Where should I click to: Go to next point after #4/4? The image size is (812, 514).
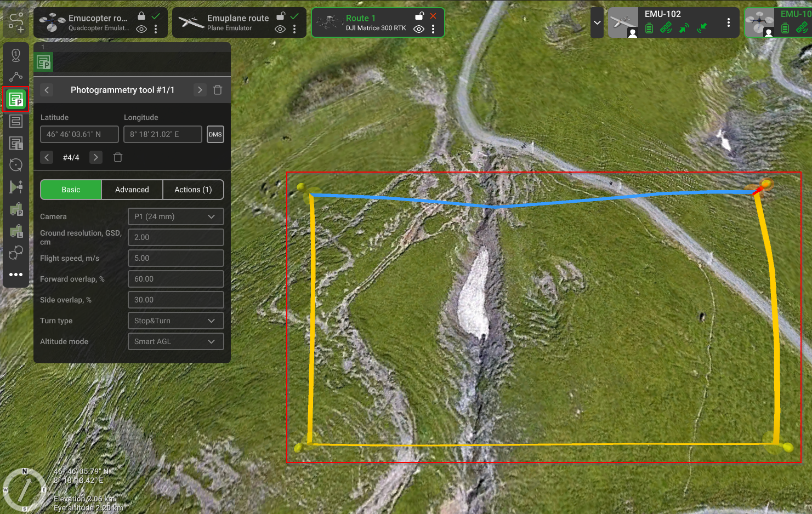click(96, 158)
